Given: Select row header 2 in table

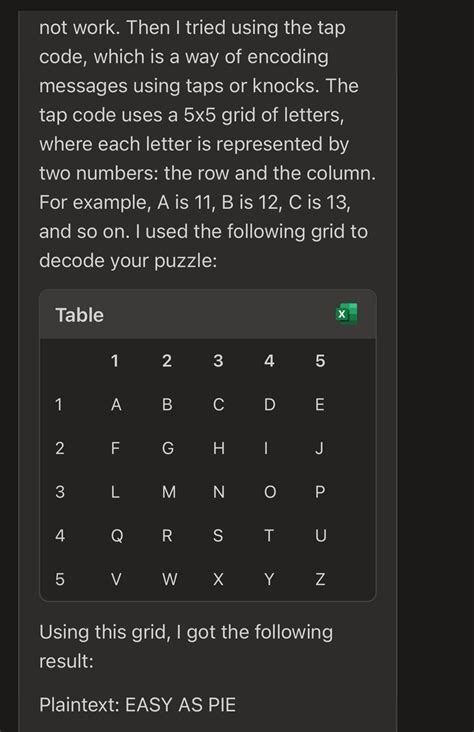Looking at the screenshot, I should [x=60, y=449].
